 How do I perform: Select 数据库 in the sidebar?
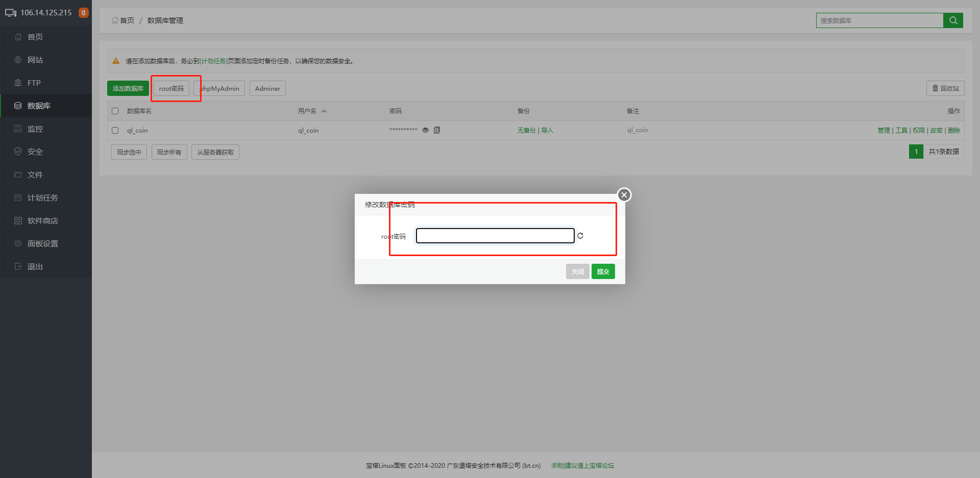[46, 106]
